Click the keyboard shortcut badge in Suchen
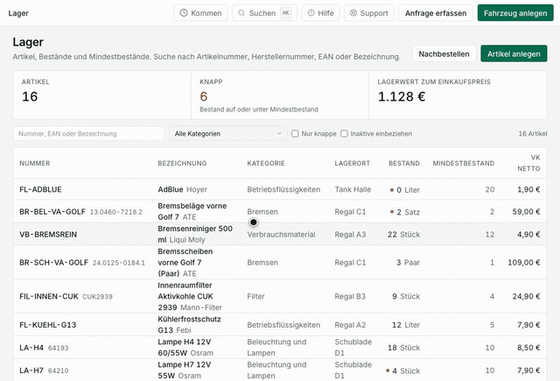This screenshot has width=560, height=381. (x=286, y=13)
